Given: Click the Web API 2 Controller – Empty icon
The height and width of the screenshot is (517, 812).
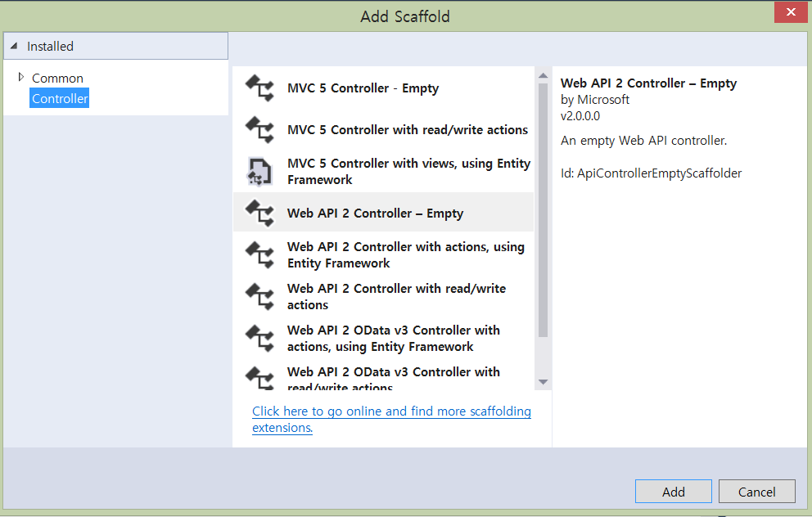Looking at the screenshot, I should pyautogui.click(x=259, y=214).
